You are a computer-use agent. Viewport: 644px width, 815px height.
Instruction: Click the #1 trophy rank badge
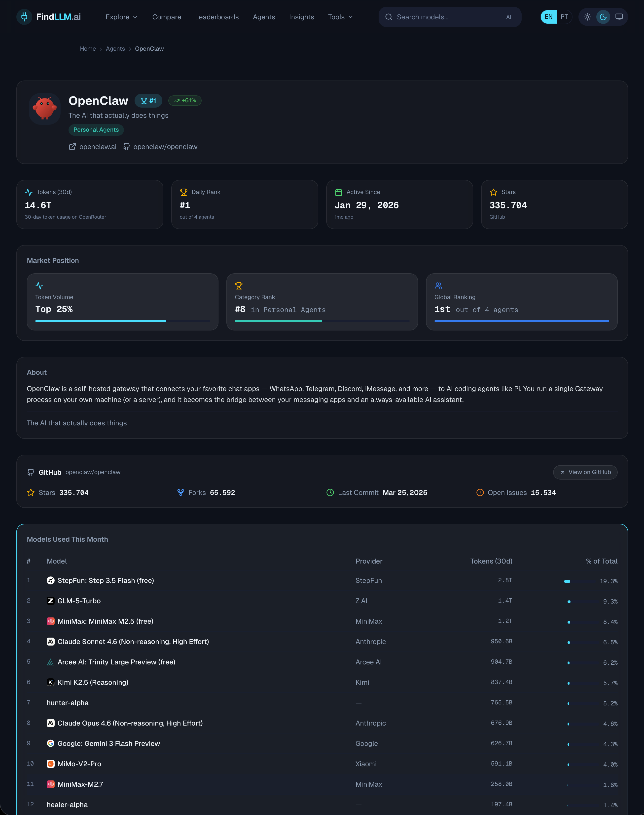coord(148,101)
